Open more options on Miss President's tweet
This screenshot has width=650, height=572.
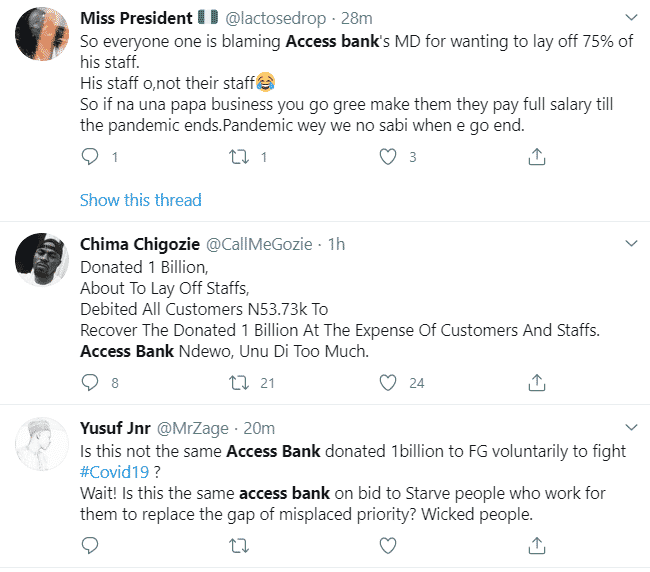click(x=630, y=18)
